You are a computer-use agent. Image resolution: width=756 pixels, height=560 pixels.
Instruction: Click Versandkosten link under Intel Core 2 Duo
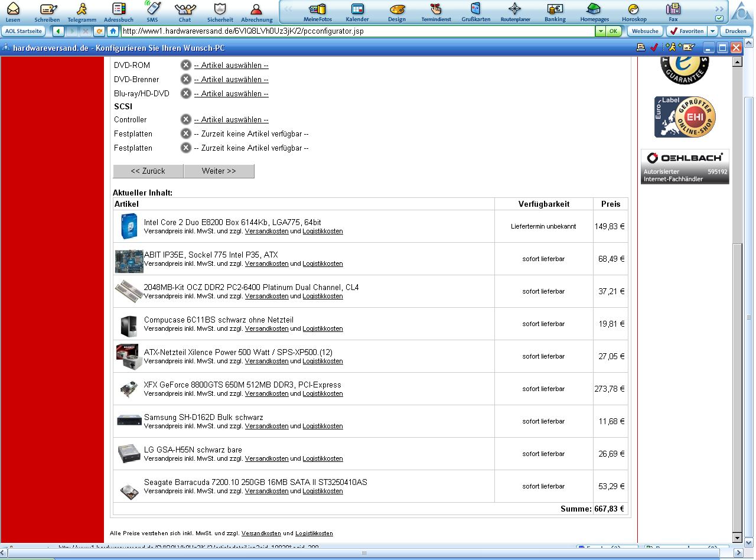[x=267, y=231]
